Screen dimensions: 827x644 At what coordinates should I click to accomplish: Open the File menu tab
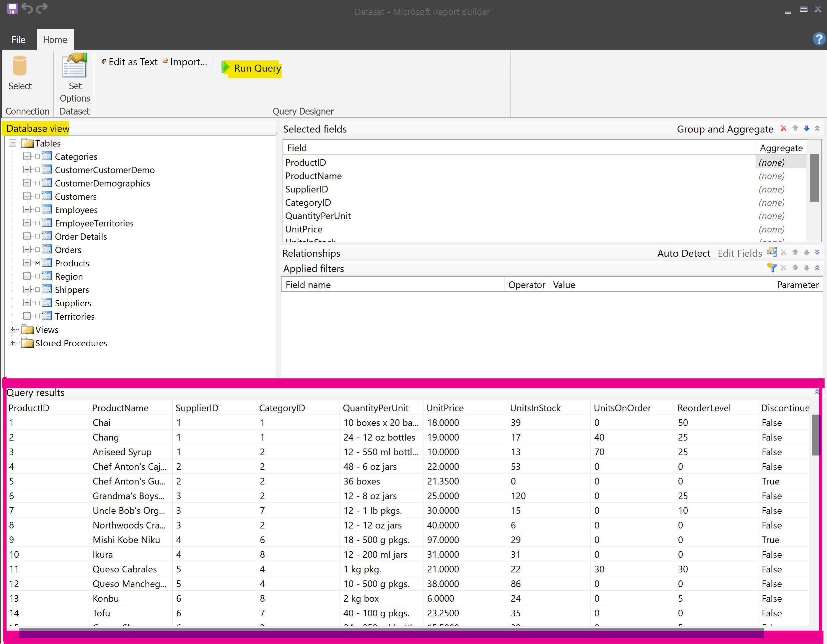[18, 39]
